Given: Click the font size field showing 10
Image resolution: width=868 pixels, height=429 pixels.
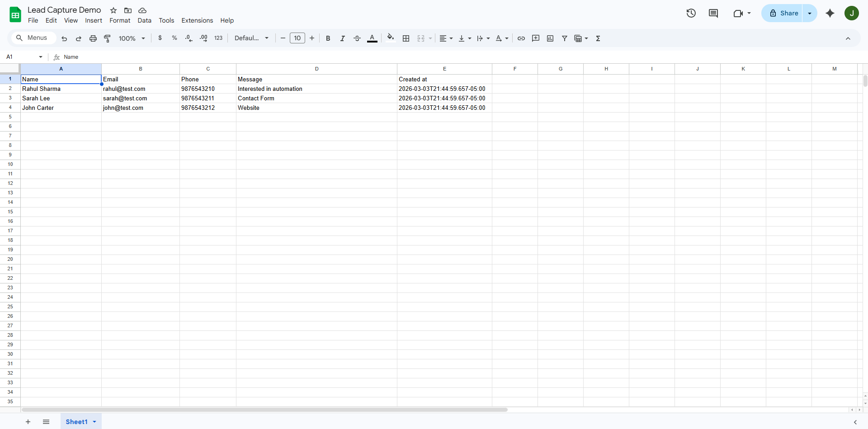Looking at the screenshot, I should 297,38.
